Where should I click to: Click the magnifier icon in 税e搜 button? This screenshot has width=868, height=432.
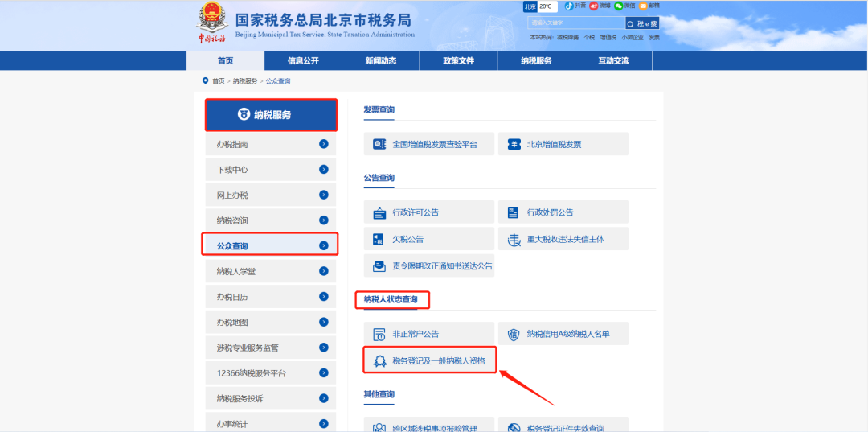(x=631, y=23)
